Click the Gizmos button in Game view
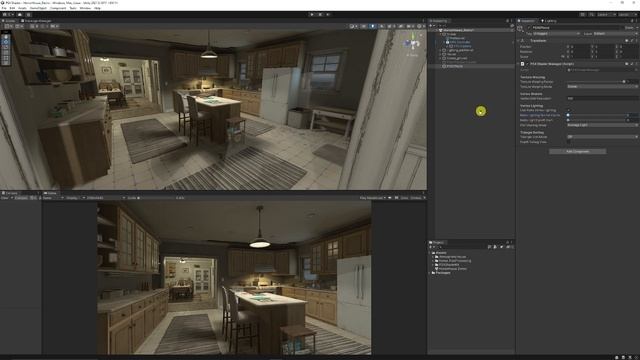This screenshot has width=640, height=360. [417, 198]
